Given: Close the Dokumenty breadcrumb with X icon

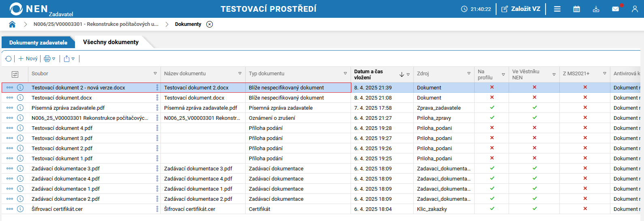Looking at the screenshot, I should (x=210, y=24).
